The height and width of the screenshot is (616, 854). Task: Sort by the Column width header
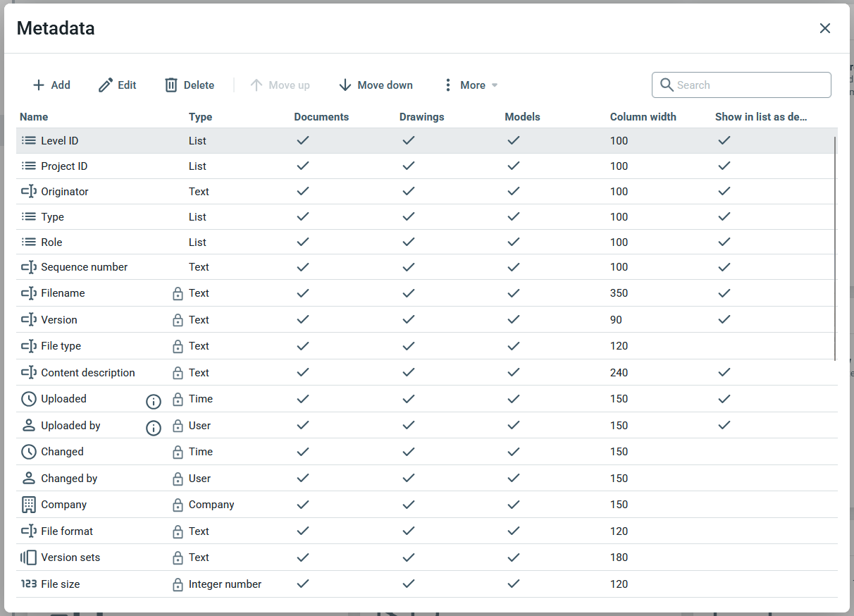[643, 117]
